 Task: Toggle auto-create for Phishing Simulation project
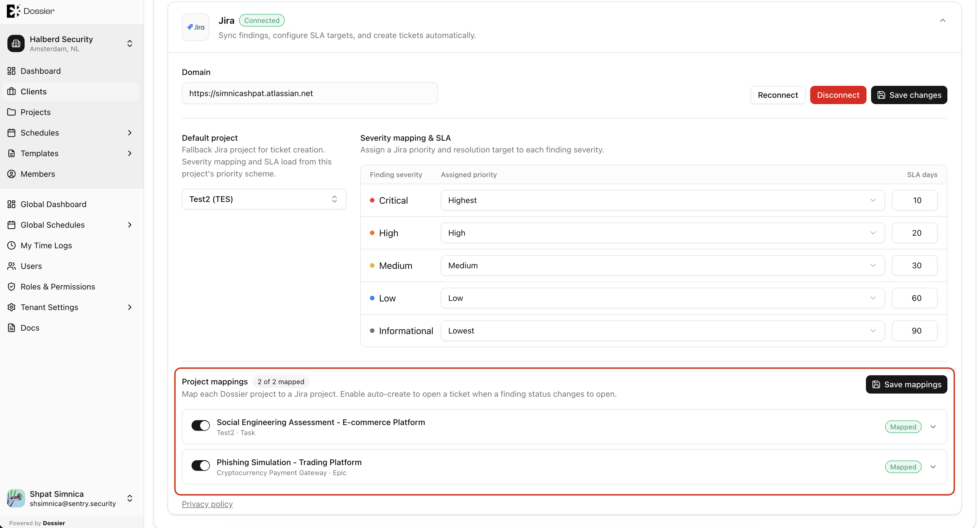(200, 465)
